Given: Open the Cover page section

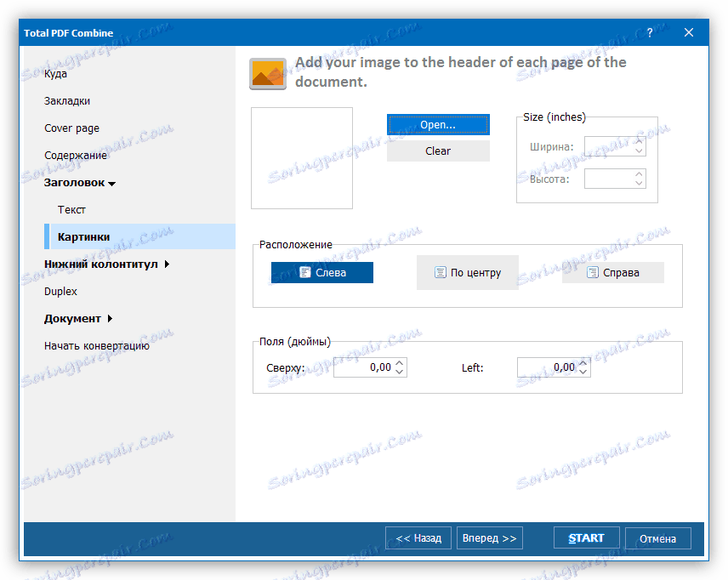Looking at the screenshot, I should [x=71, y=128].
